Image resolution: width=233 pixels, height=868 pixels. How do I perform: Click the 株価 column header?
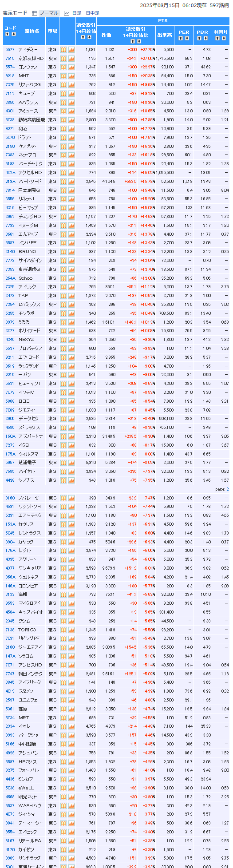107,34
